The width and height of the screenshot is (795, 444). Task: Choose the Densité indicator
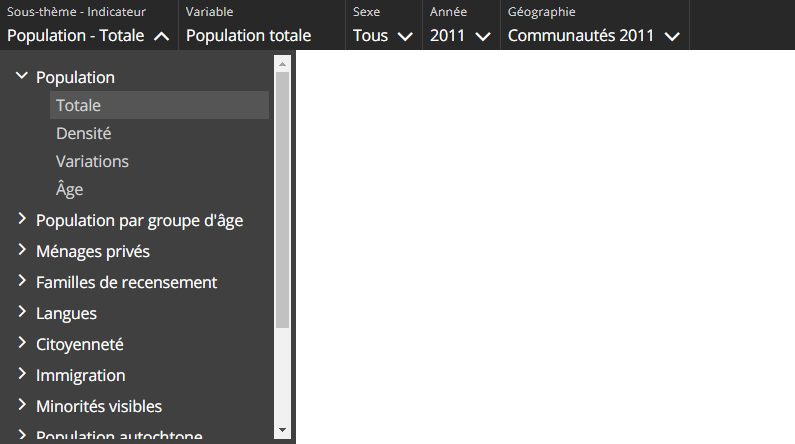pos(83,133)
